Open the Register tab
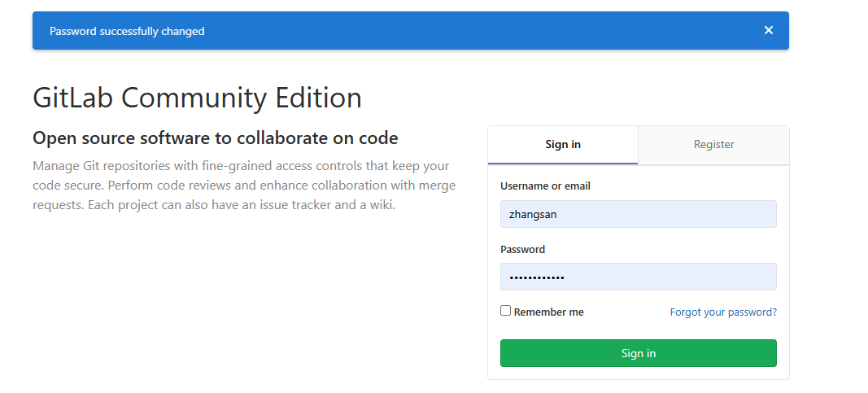Viewport: 868px width, 393px height. (714, 145)
